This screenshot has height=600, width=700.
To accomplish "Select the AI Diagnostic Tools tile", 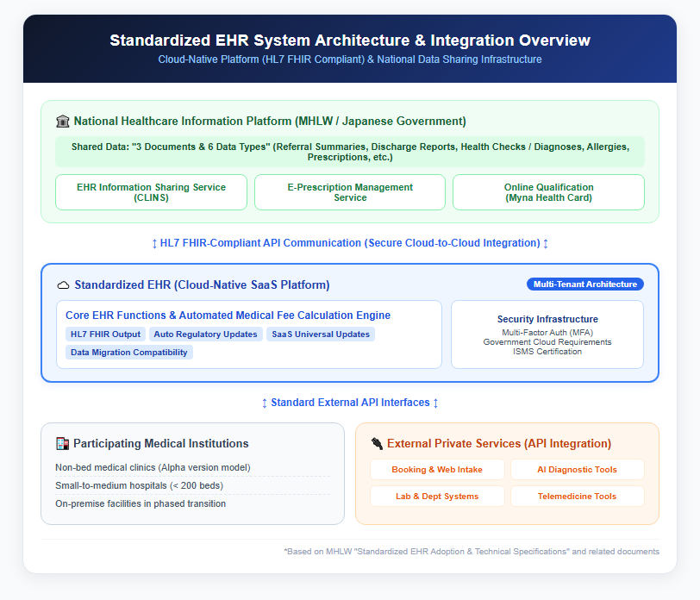I will click(x=578, y=470).
